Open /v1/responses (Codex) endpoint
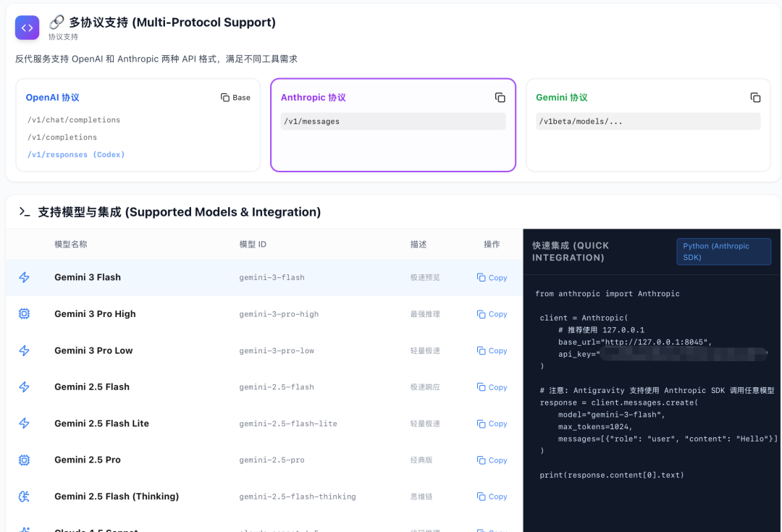This screenshot has height=532, width=782. 76,155
